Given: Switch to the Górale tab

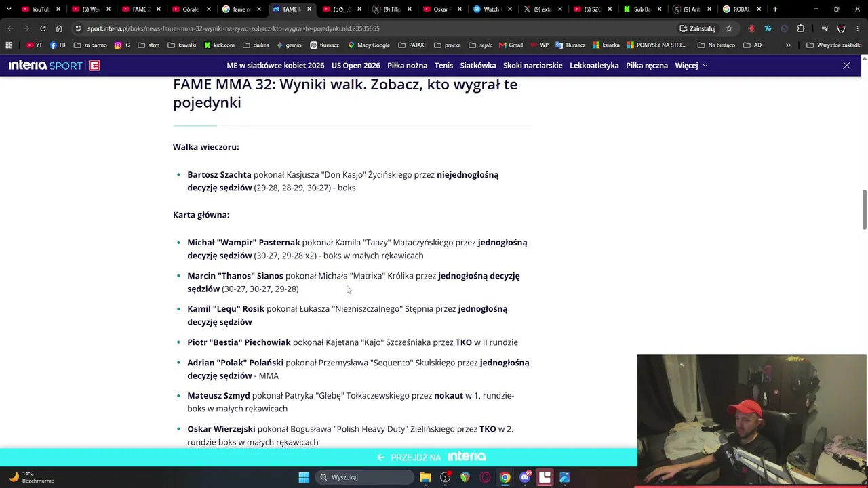Looking at the screenshot, I should 191,9.
